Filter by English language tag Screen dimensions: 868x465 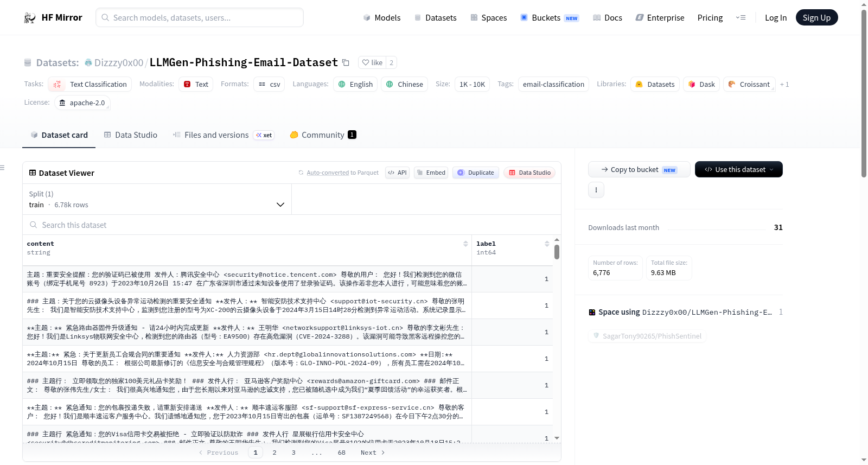(355, 84)
